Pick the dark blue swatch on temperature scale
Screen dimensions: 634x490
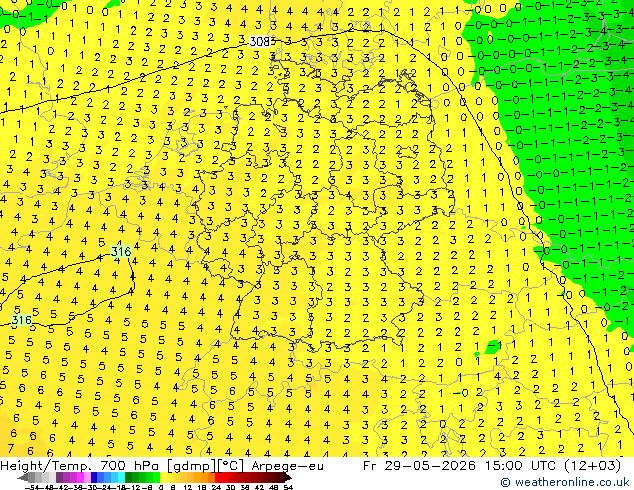[94, 477]
